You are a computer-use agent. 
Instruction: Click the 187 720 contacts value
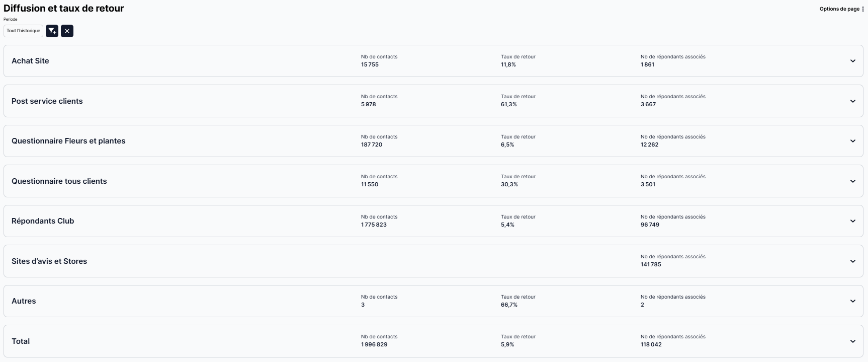point(371,145)
